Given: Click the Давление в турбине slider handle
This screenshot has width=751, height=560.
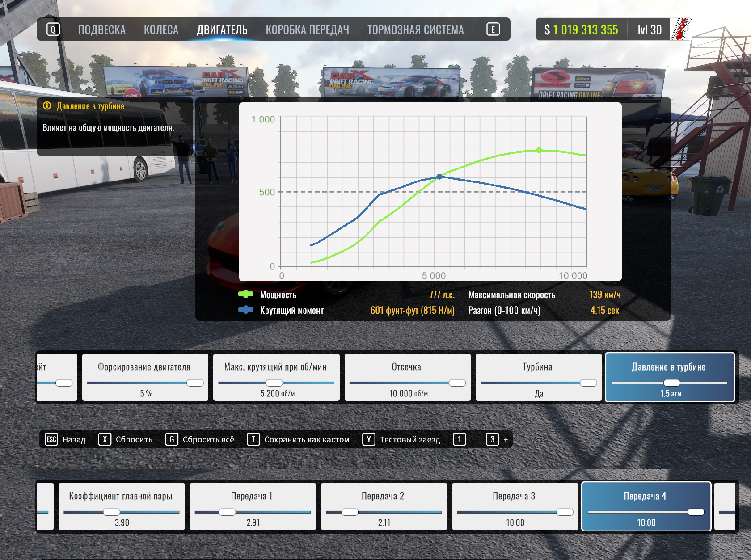Looking at the screenshot, I should [x=672, y=383].
